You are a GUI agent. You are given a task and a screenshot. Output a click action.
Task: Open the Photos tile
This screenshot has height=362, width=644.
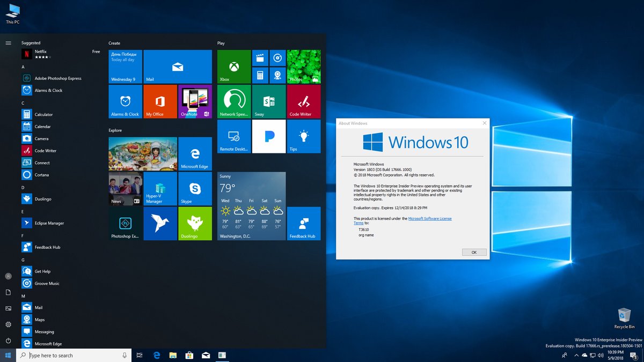(x=304, y=65)
